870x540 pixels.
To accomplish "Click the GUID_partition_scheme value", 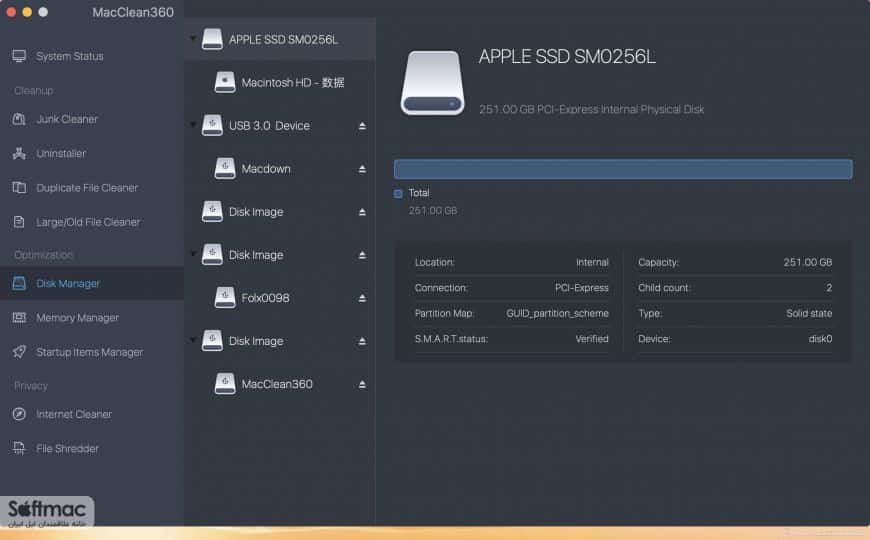I will tap(557, 314).
